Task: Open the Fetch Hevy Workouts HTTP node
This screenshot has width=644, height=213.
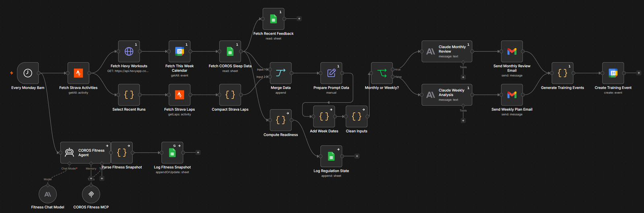Action: point(129,51)
